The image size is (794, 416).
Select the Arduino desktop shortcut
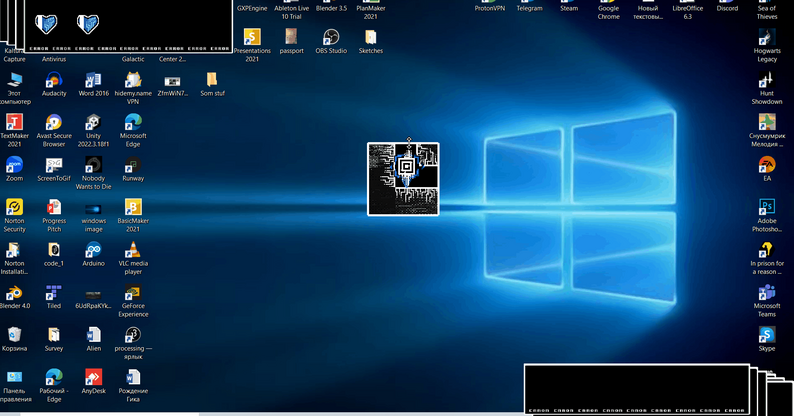coord(93,251)
